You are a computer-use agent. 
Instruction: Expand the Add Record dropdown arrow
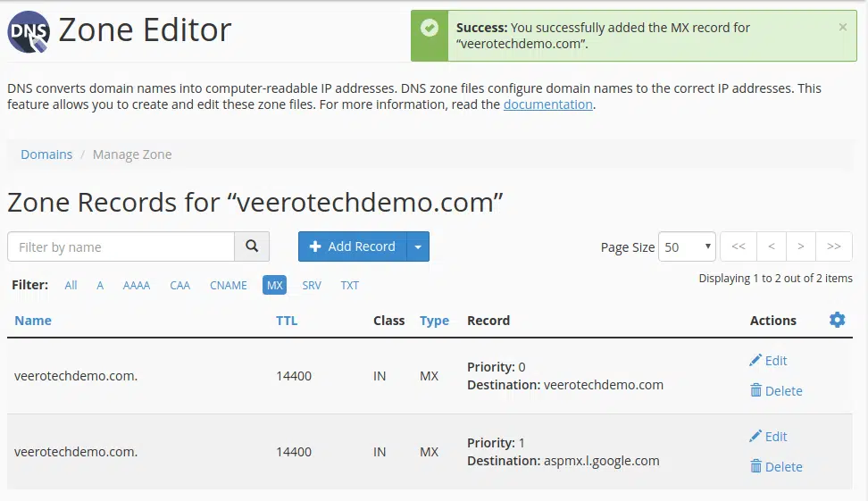(418, 246)
